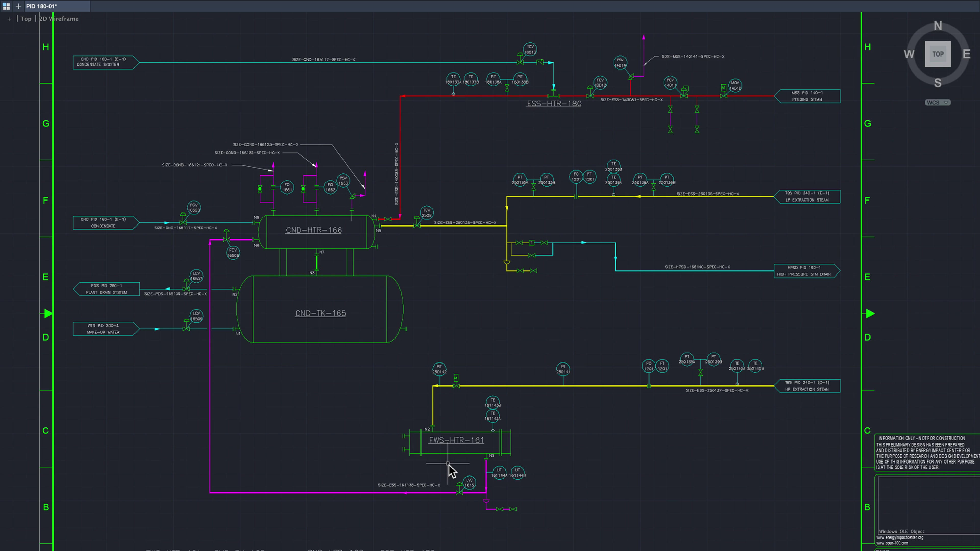Click the CND-HTR-166 heater label
Screen dimensions: 980x551
[314, 230]
